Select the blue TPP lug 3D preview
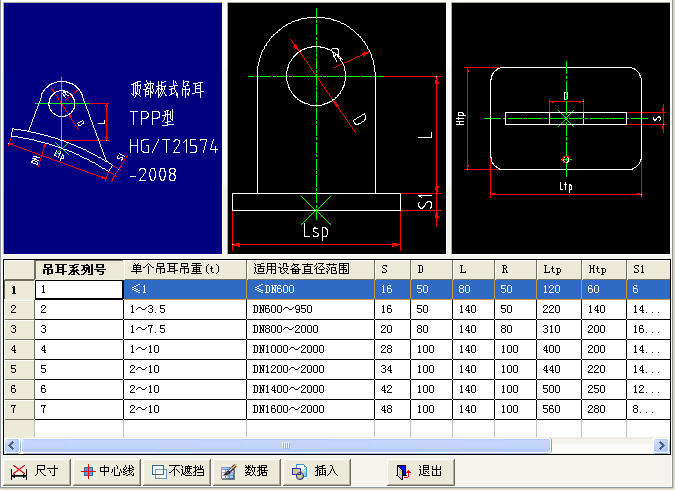 112,128
